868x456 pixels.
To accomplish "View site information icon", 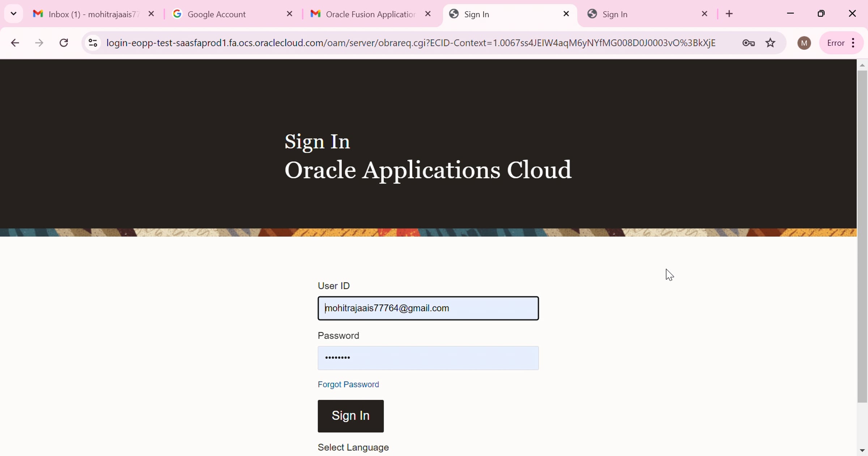I will (x=93, y=43).
